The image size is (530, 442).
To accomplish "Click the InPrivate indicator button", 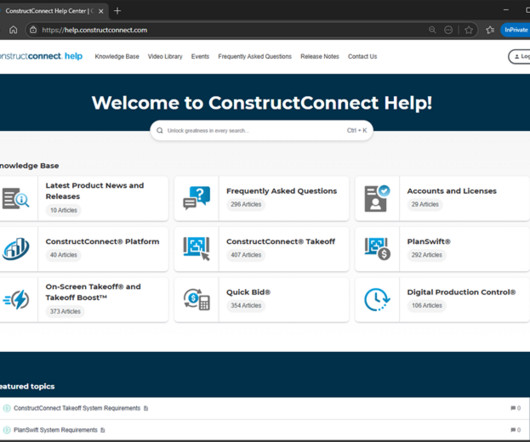I will click(516, 30).
